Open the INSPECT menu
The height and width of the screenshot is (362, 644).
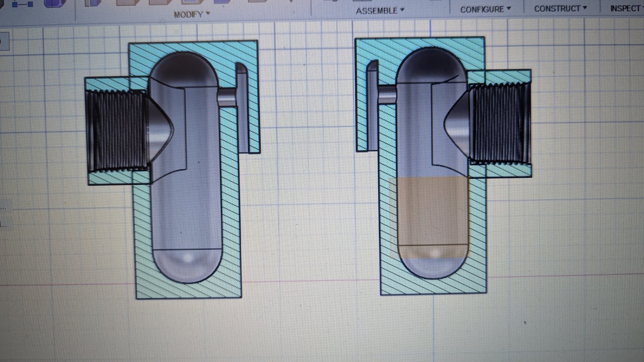point(626,9)
